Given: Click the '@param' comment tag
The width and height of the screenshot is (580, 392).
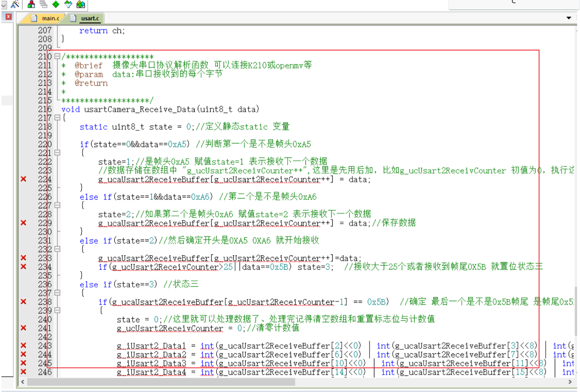Looking at the screenshot, I should (89, 74).
